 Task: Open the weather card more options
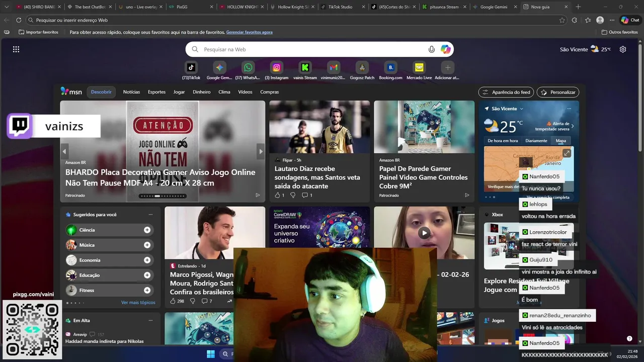(569, 109)
